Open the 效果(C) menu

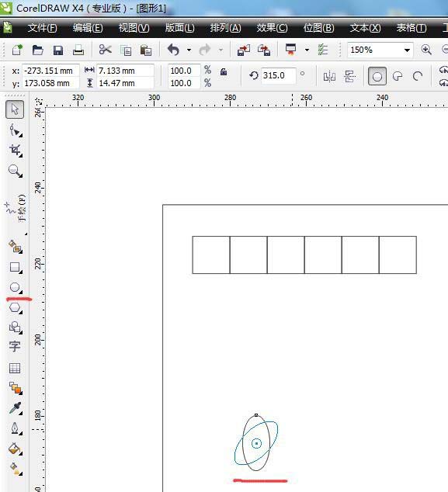272,28
